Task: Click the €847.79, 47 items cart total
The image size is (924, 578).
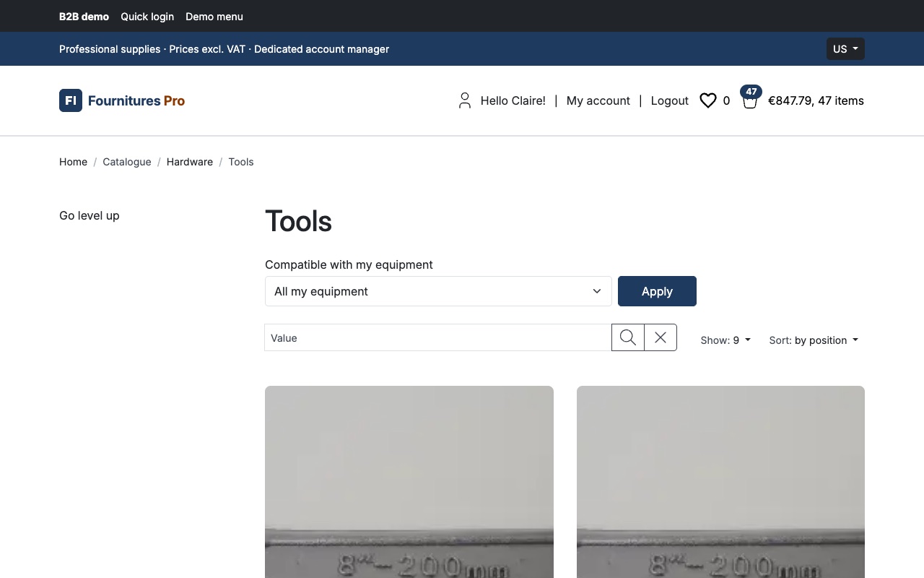Action: pyautogui.click(x=816, y=100)
